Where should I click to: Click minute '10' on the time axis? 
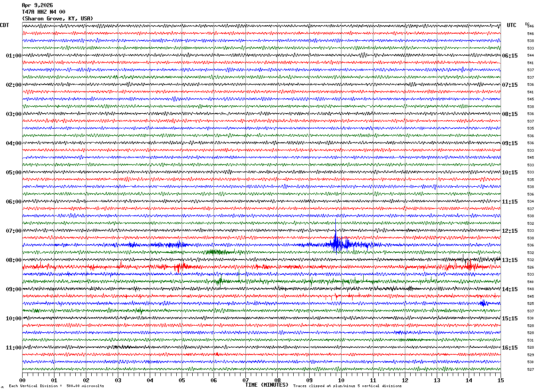point(341,380)
